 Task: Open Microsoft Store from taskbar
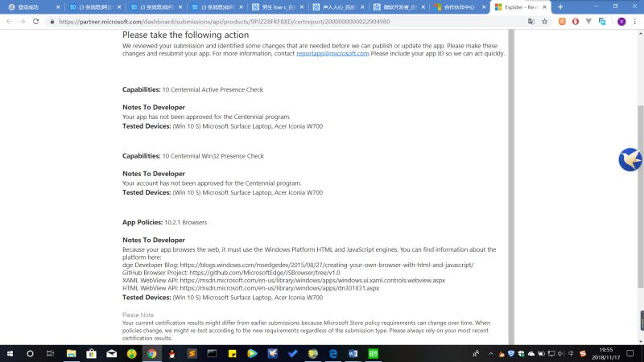(x=91, y=353)
